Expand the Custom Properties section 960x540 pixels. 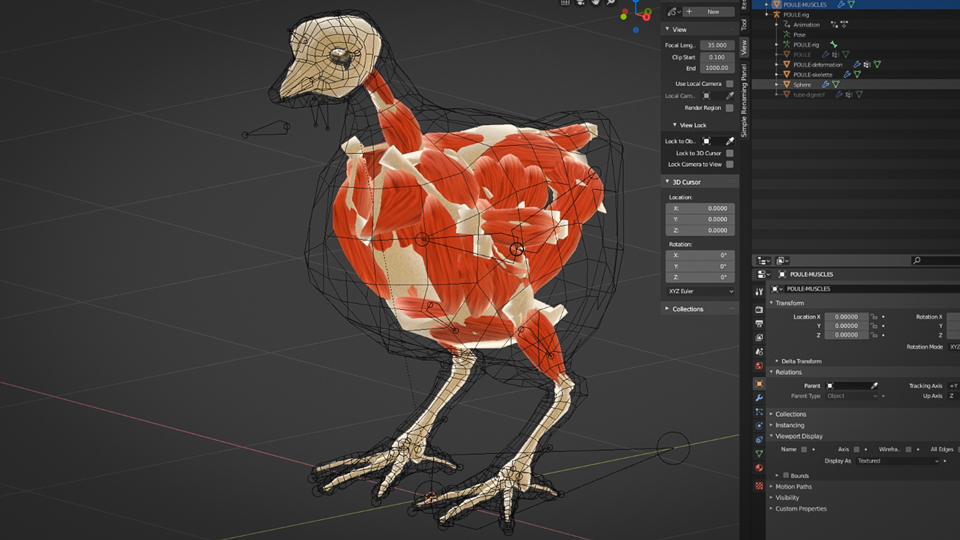pyautogui.click(x=771, y=509)
